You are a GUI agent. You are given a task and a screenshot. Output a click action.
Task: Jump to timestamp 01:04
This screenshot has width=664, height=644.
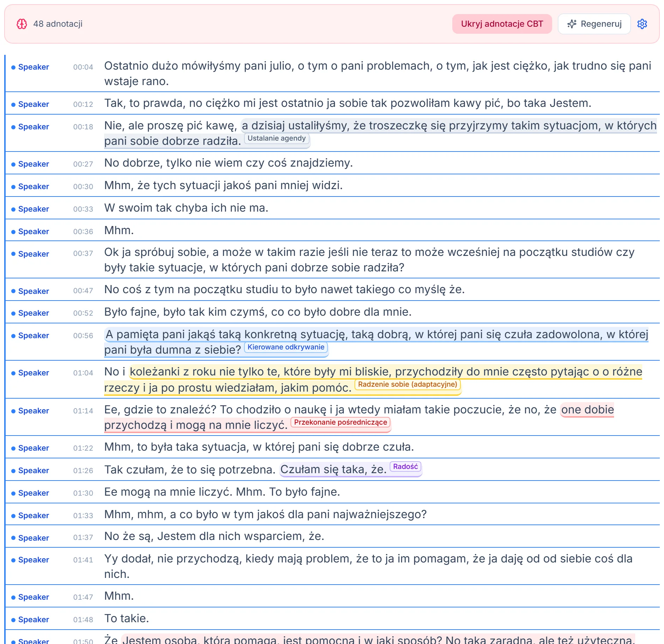click(x=83, y=373)
